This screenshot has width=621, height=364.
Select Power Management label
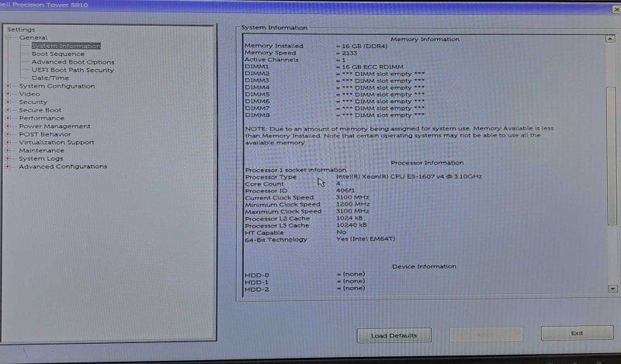tap(54, 127)
